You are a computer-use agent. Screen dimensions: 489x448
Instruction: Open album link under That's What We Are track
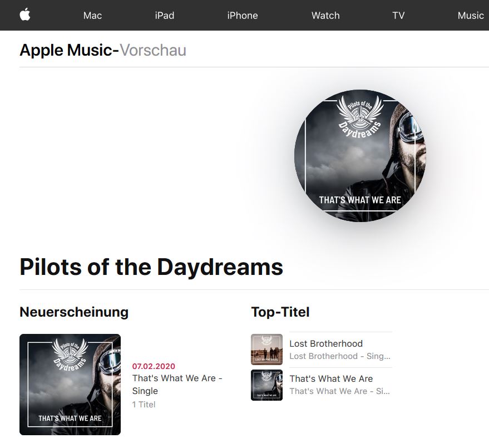(x=339, y=391)
